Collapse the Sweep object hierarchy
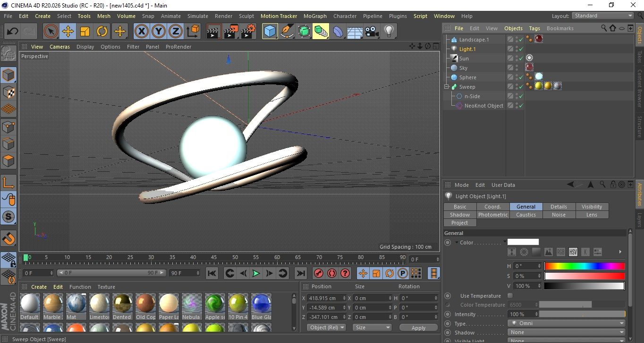This screenshot has width=644, height=343. click(446, 87)
